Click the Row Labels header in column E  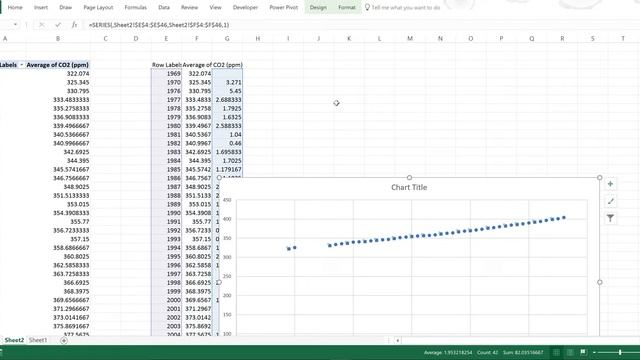[x=166, y=65]
